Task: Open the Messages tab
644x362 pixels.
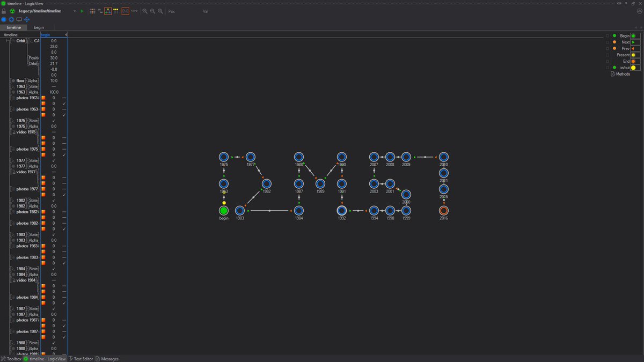Action: tap(107, 359)
